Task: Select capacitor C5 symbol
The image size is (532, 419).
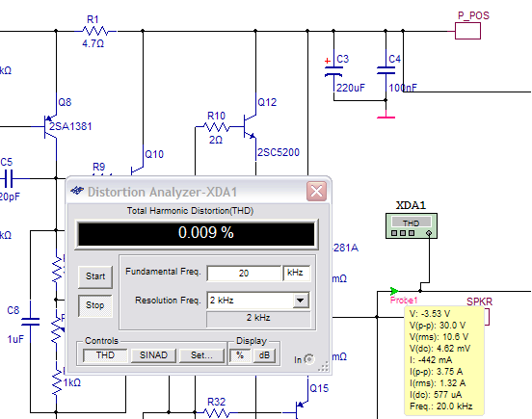Action: click(9, 178)
